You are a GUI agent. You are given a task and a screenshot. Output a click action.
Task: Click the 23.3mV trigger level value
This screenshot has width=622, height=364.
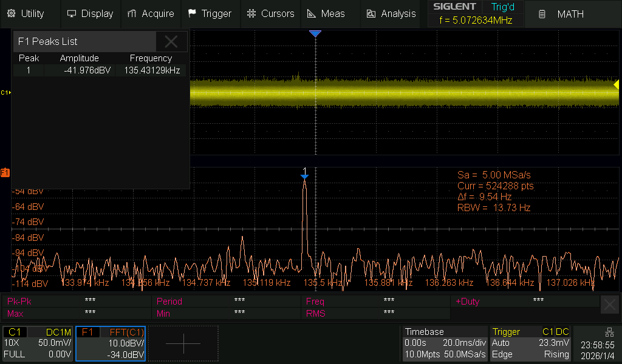pos(554,343)
